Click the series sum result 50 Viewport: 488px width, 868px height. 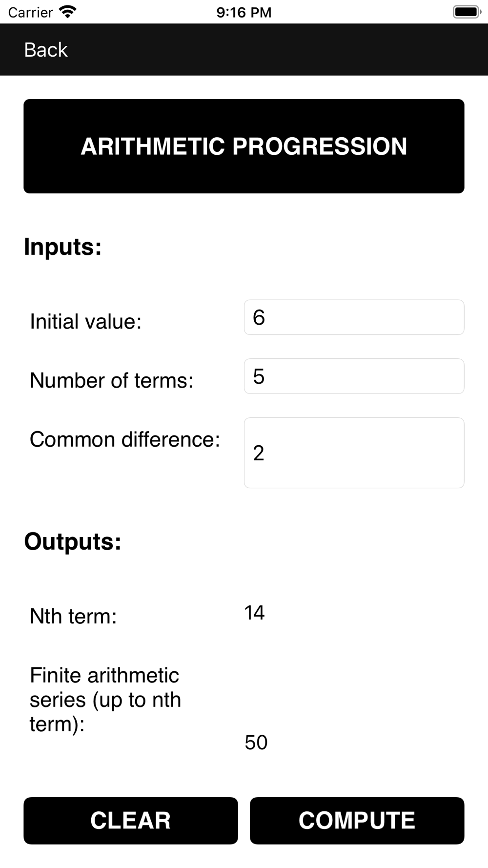click(256, 743)
